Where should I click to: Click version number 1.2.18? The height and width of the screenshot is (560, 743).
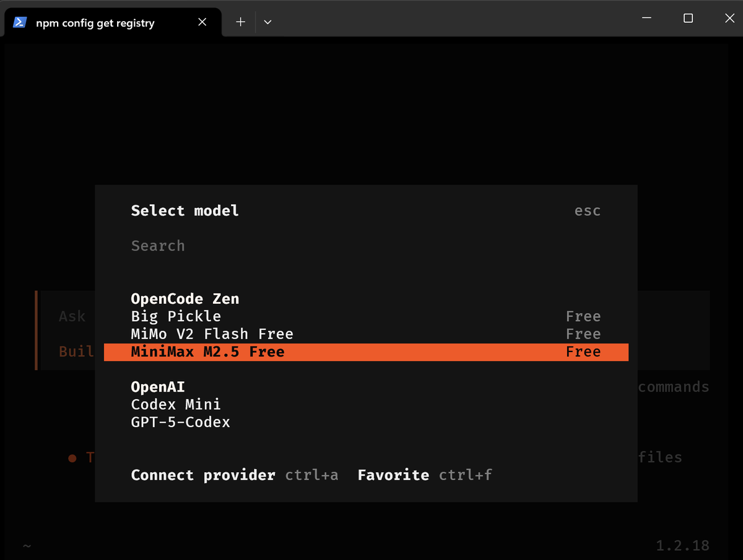coord(682,546)
